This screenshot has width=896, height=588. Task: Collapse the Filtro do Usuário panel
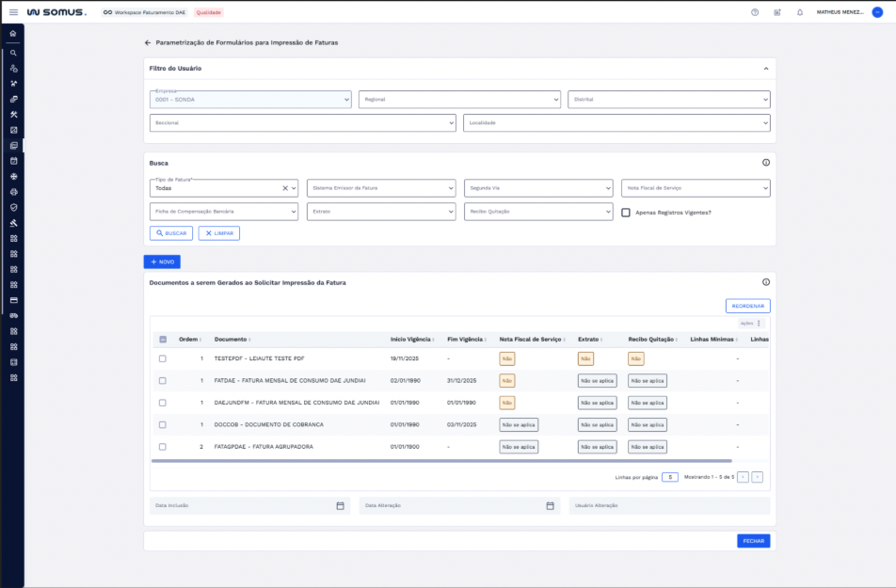[x=765, y=69]
